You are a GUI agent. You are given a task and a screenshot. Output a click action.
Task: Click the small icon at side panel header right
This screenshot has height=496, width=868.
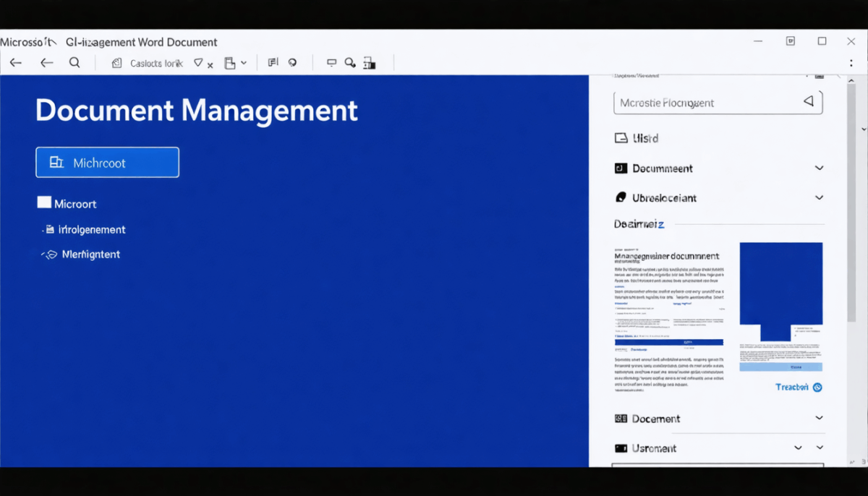click(819, 75)
